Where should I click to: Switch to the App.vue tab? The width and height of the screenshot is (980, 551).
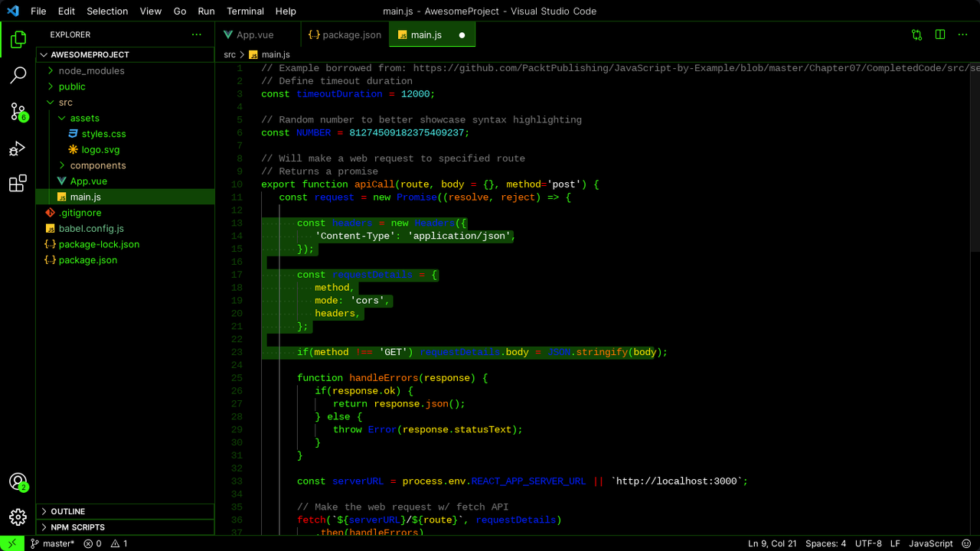tap(258, 35)
